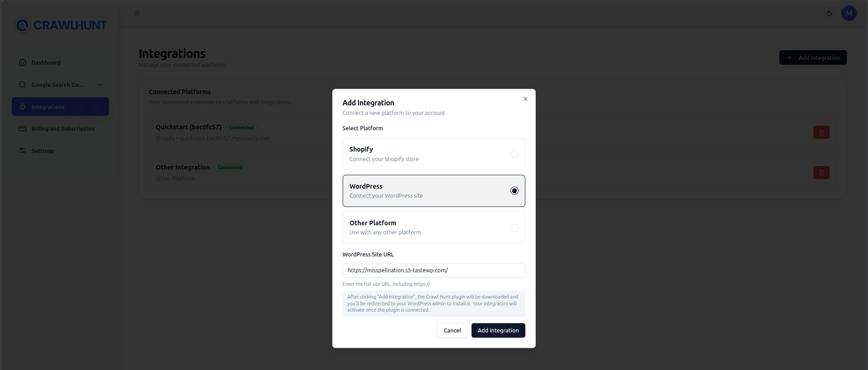Image resolution: width=868 pixels, height=370 pixels.
Task: Click the Dashboard home icon
Action: [x=23, y=62]
